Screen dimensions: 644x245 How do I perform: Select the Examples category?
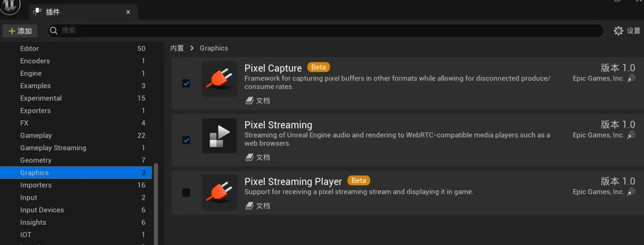coord(76,86)
